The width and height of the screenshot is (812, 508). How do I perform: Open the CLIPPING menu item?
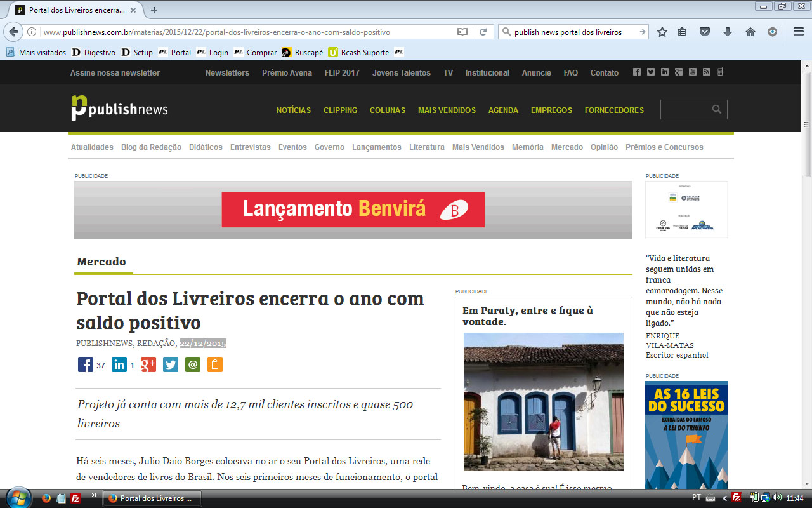340,110
